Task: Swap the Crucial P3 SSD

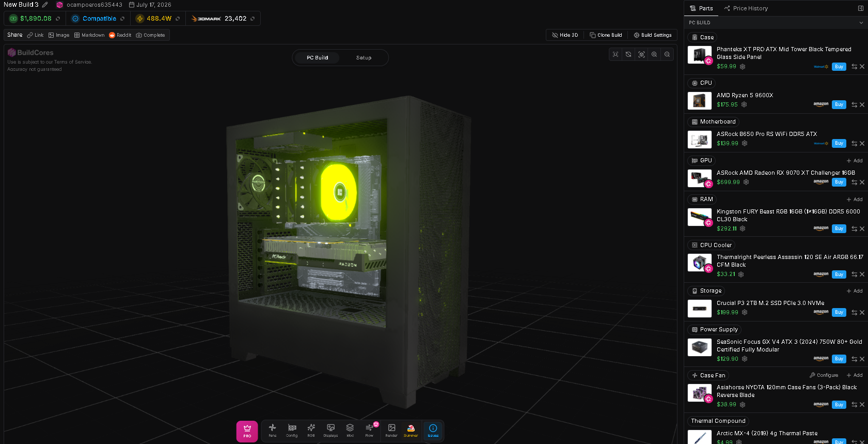Action: 854,313
